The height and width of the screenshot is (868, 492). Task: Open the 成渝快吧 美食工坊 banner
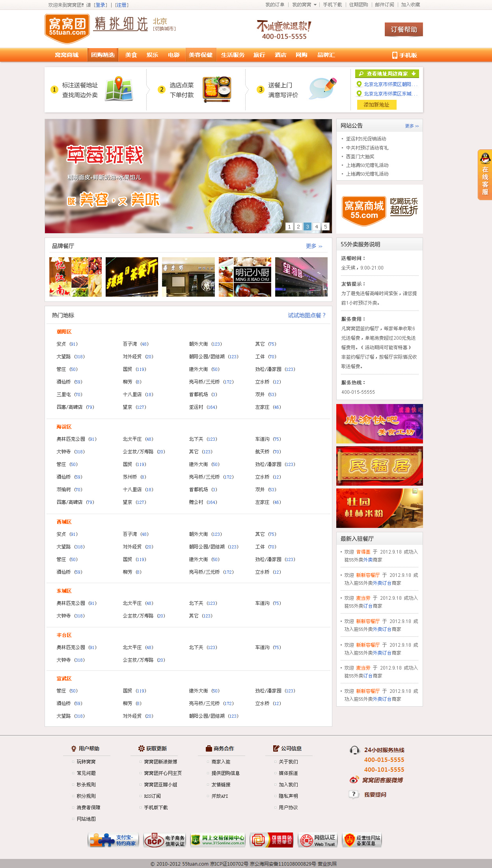point(380,424)
